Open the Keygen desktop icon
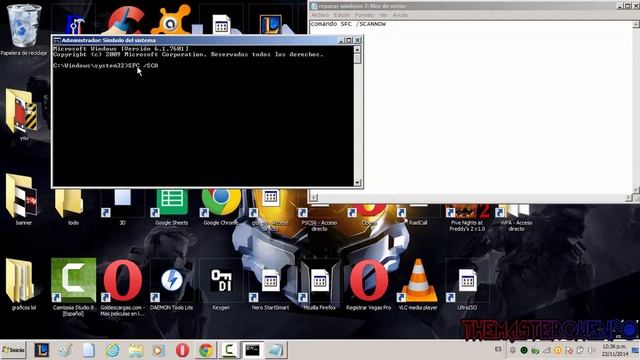Screen dimensions: 640x360 pyautogui.click(x=221, y=281)
